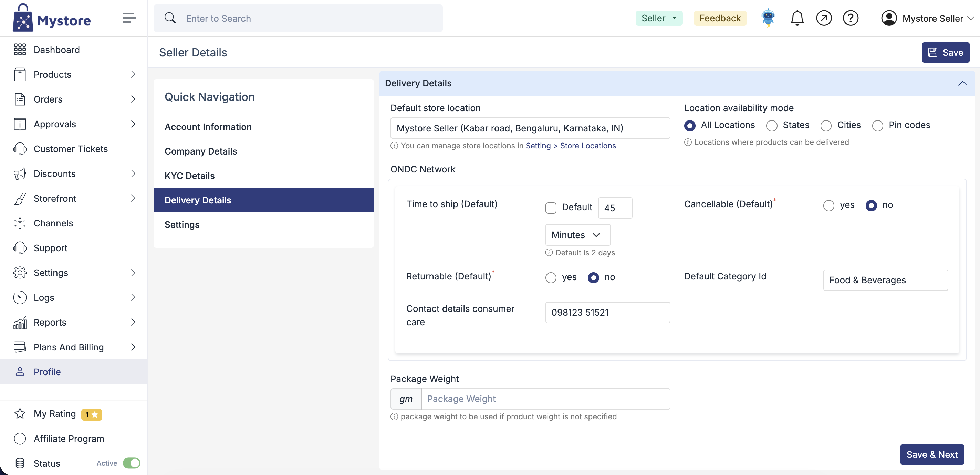Check the Default time to ship checkbox
This screenshot has width=980, height=475.
tap(551, 208)
